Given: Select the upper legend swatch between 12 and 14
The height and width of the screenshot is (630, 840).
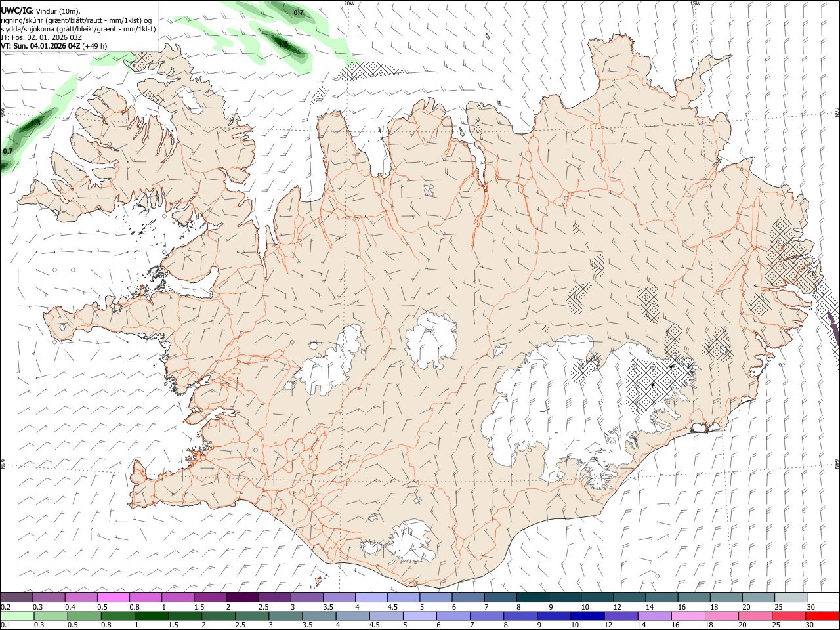Looking at the screenshot, I should click(x=629, y=597).
